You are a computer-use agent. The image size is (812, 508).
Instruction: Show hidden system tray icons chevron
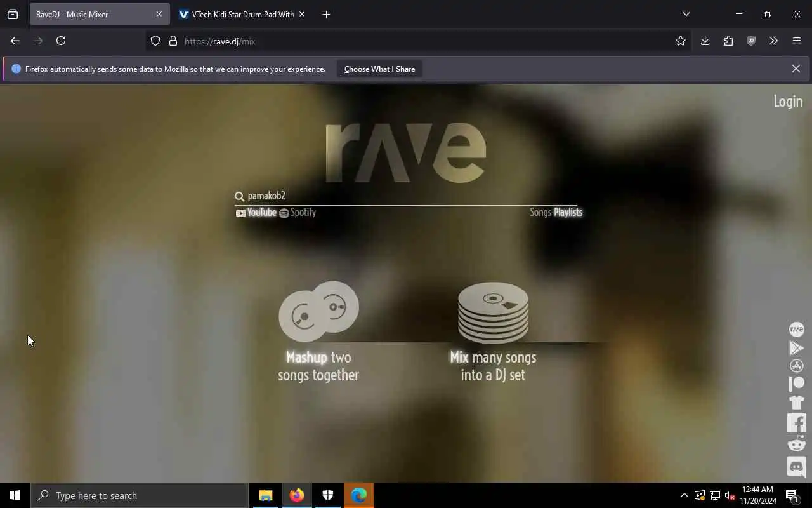pyautogui.click(x=684, y=496)
